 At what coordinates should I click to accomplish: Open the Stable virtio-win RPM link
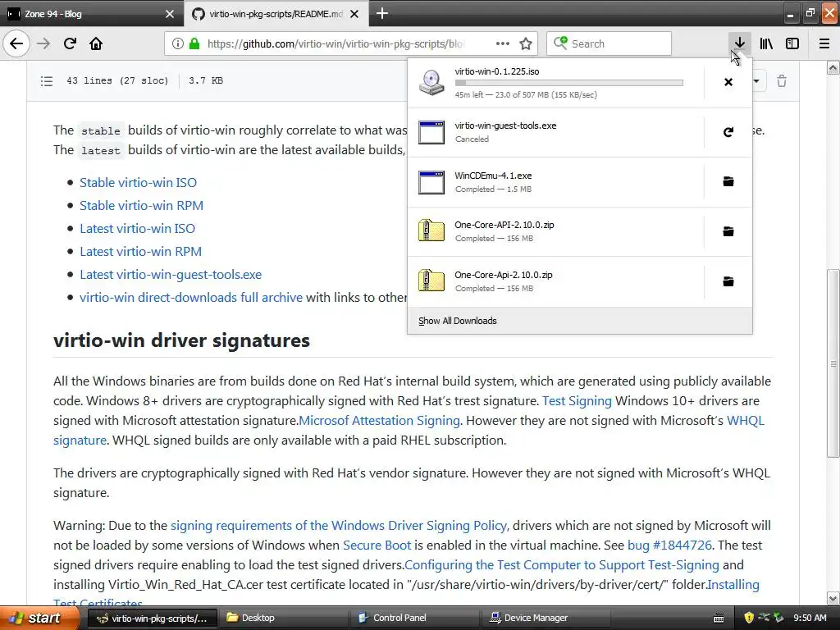[141, 205]
